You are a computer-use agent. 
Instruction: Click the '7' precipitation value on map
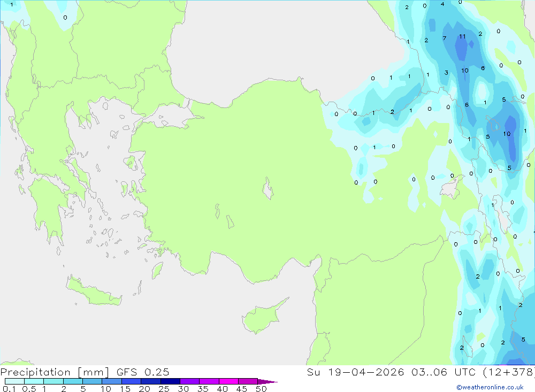(444, 38)
